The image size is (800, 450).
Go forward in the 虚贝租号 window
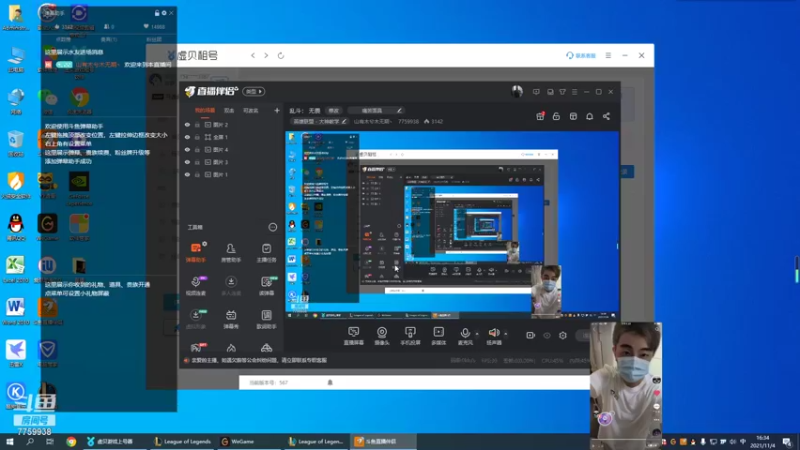tap(266, 55)
